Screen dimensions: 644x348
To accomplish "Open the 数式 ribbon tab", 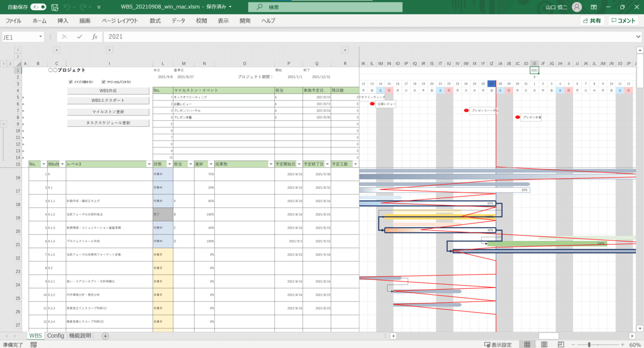I will pyautogui.click(x=155, y=21).
